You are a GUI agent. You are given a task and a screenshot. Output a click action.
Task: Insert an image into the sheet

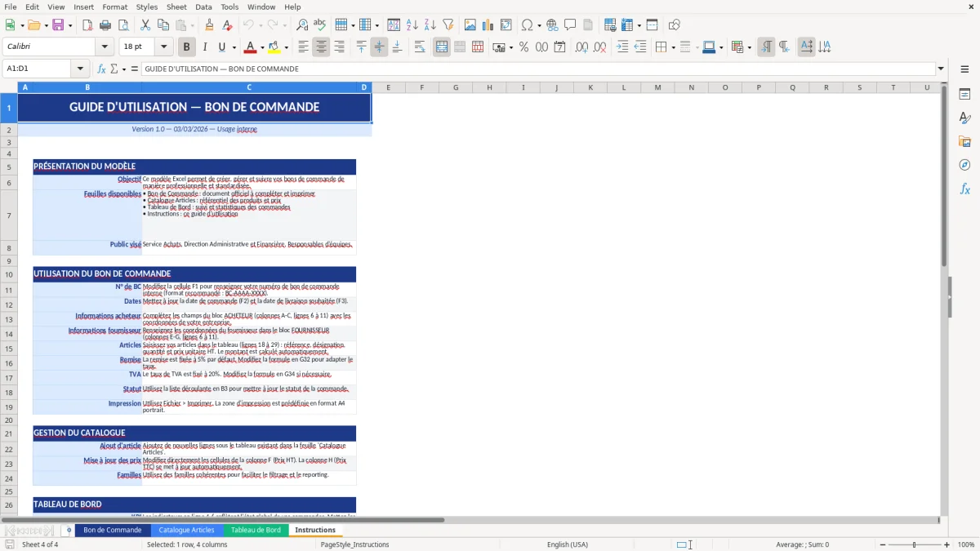click(x=470, y=24)
